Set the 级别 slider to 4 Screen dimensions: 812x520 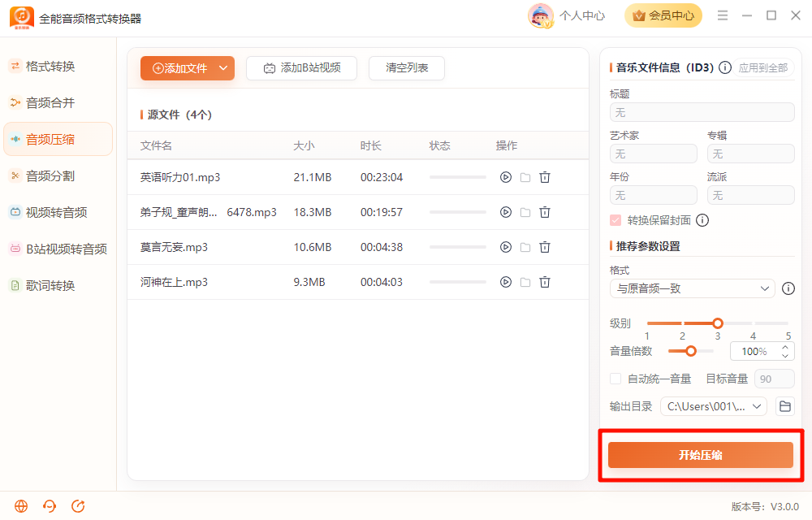tap(753, 323)
